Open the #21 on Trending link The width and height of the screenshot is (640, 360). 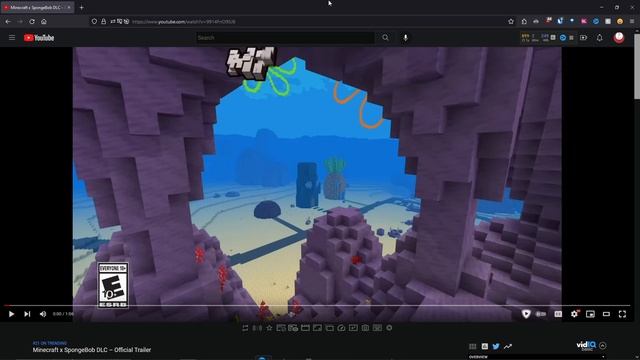[x=50, y=343]
